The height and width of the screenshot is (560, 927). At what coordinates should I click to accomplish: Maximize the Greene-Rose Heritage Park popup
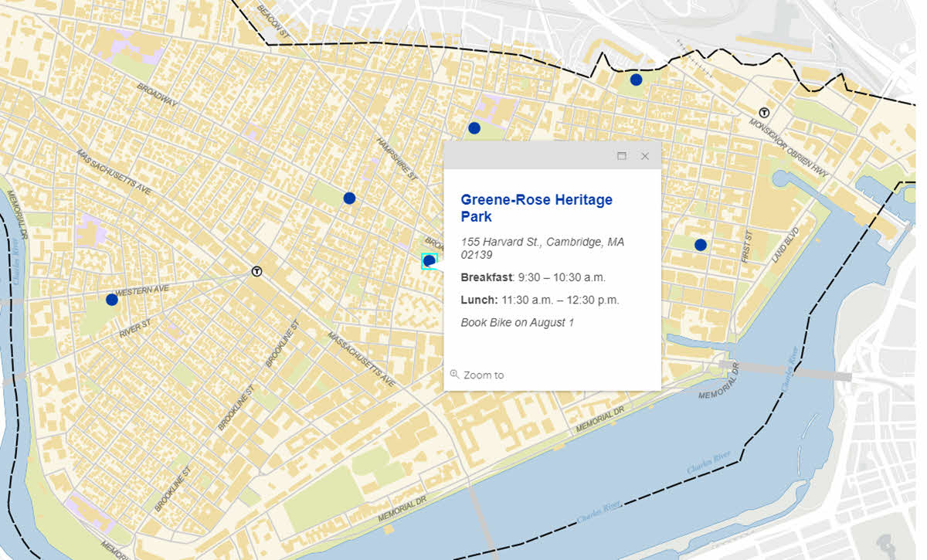coord(622,156)
